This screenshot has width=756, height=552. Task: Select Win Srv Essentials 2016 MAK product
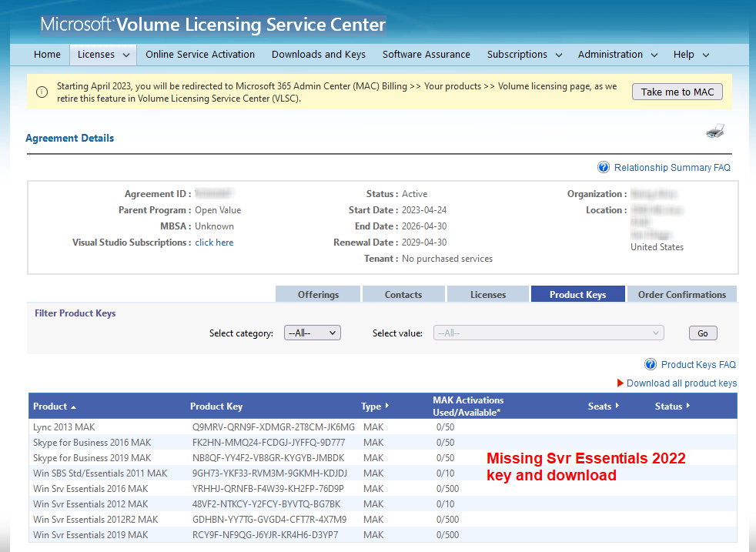point(91,489)
